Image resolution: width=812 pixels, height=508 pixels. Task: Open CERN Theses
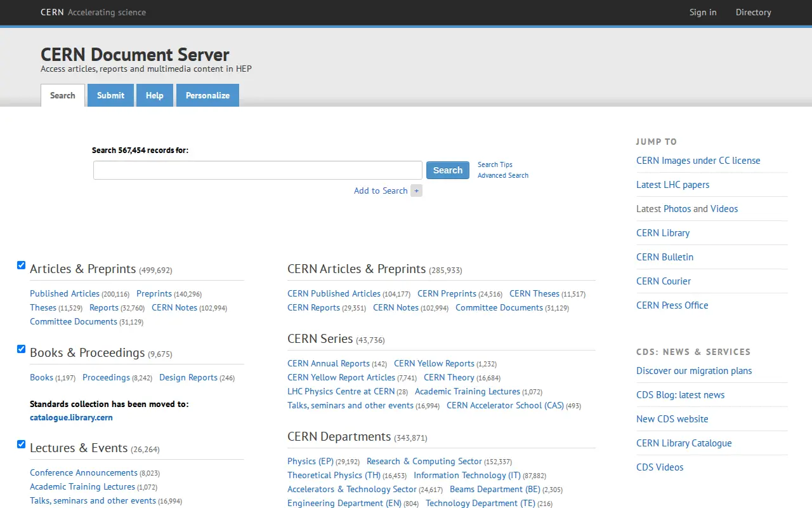534,293
